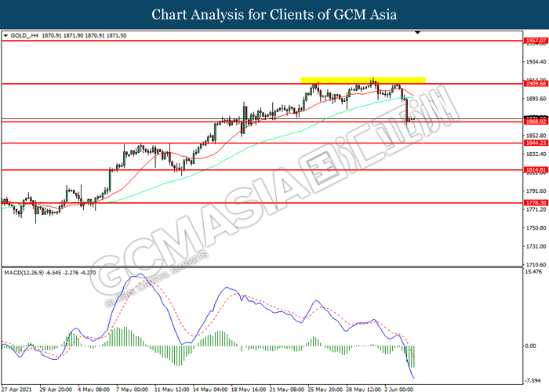Click the -7.594 MACD scale value
Screen dimensions: 549x392
tap(533, 381)
